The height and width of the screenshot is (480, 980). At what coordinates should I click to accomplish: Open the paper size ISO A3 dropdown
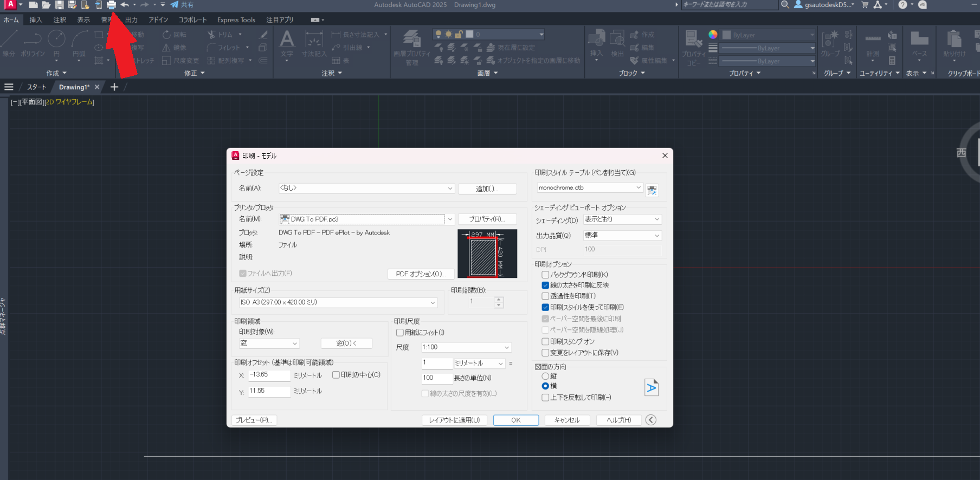pos(433,303)
